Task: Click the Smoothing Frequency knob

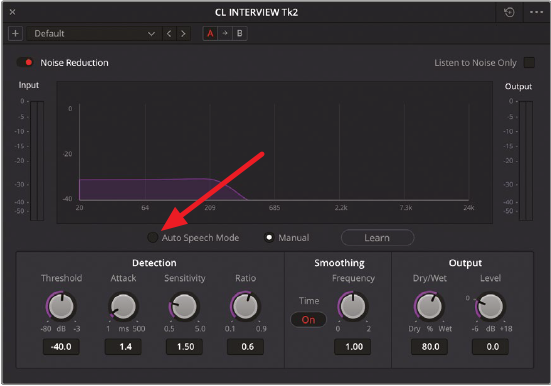Action: pos(353,306)
